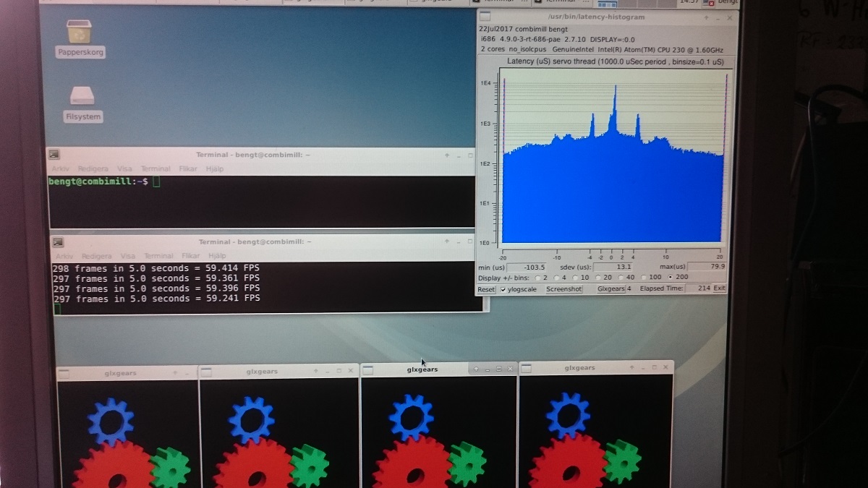Open Terminal menu in the FPS-output terminal

click(158, 256)
